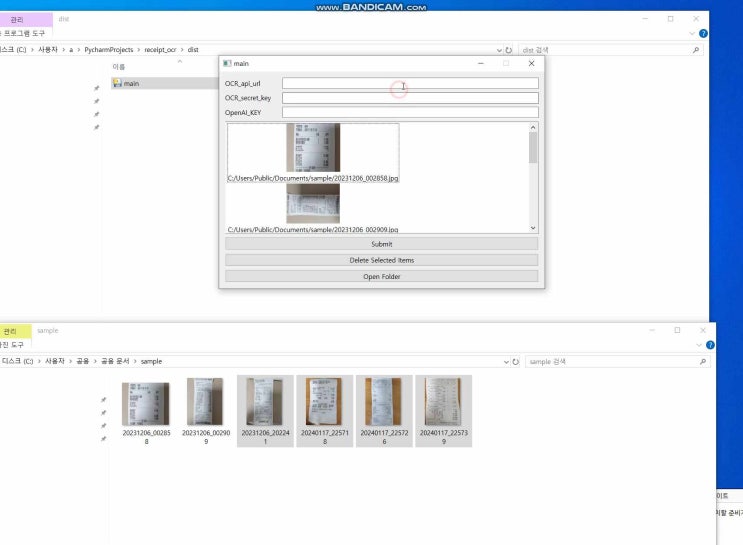This screenshot has width=743, height=545.
Task: Click search magnifier in dist search box
Action: click(696, 50)
